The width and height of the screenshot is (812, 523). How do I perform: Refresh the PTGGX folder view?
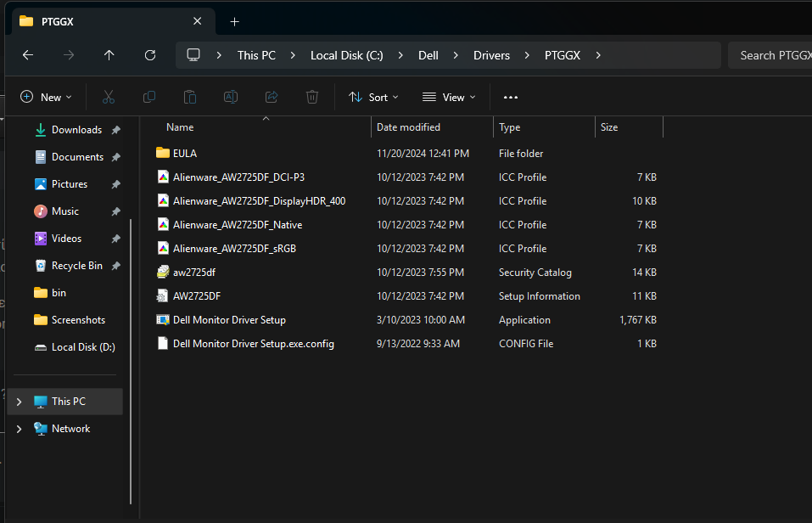pyautogui.click(x=150, y=55)
